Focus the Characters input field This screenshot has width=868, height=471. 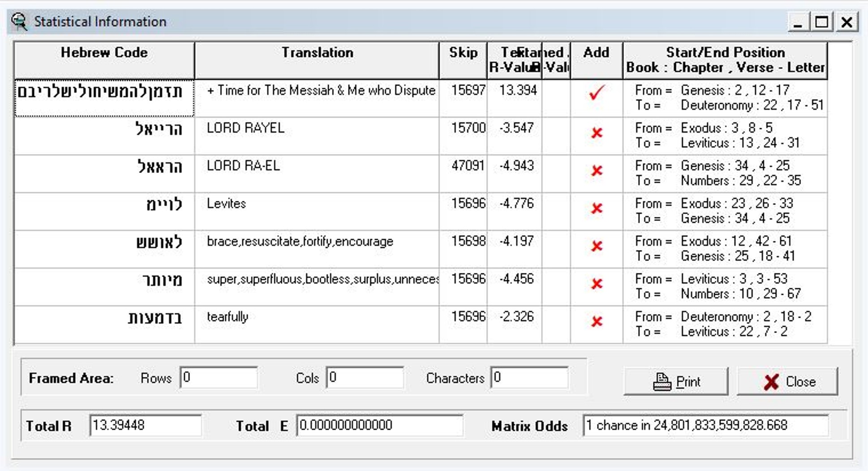click(x=529, y=377)
